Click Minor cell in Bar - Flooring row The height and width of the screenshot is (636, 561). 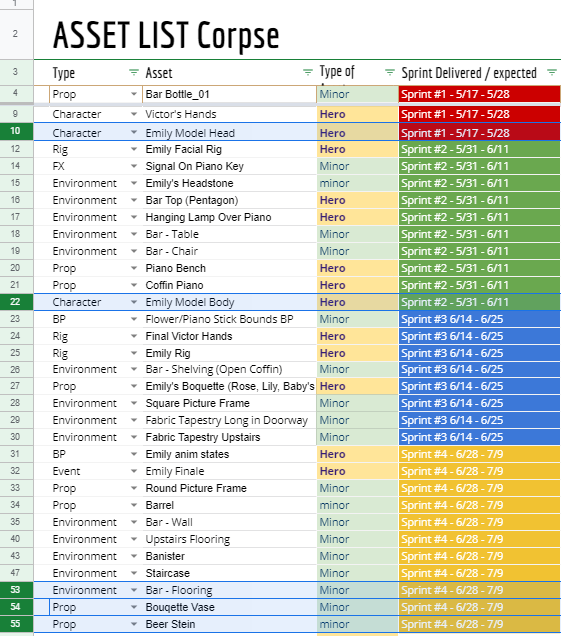pos(357,590)
